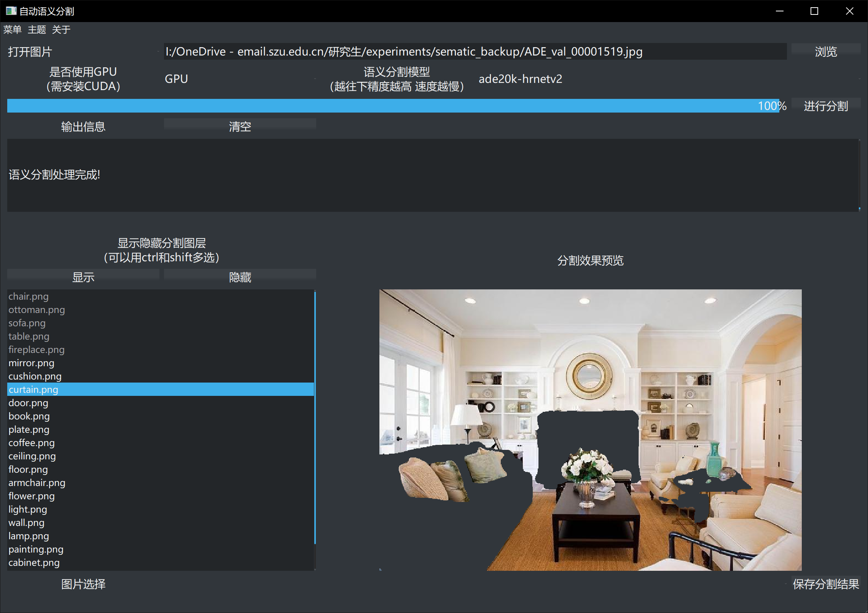Click the 显示 show layers button
Image resolution: width=868 pixels, height=613 pixels.
83,277
